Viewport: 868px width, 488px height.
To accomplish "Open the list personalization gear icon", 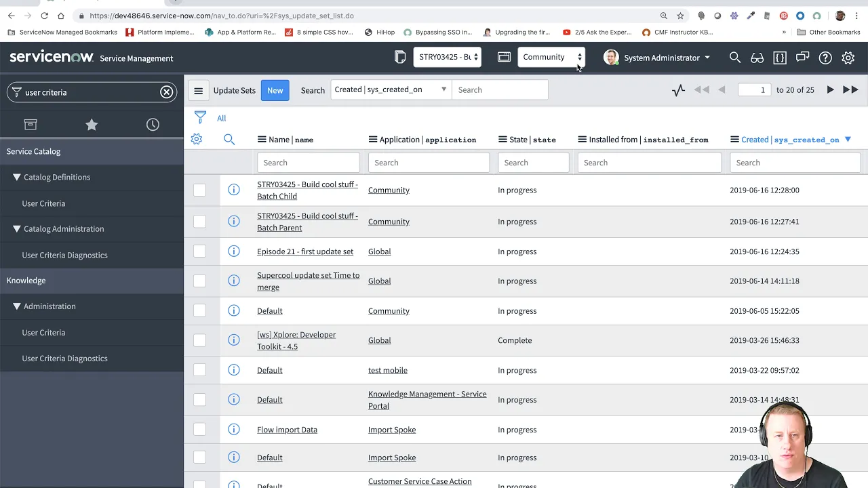I will pos(197,139).
